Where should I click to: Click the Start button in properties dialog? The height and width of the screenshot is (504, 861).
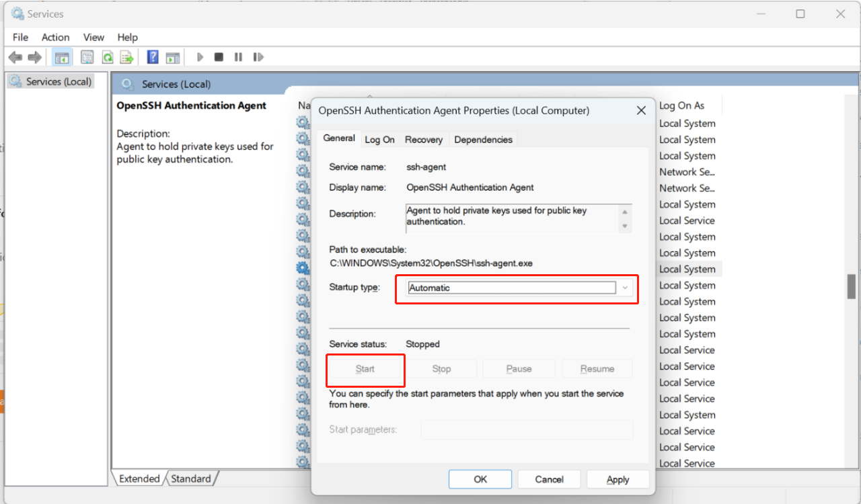[x=365, y=369]
